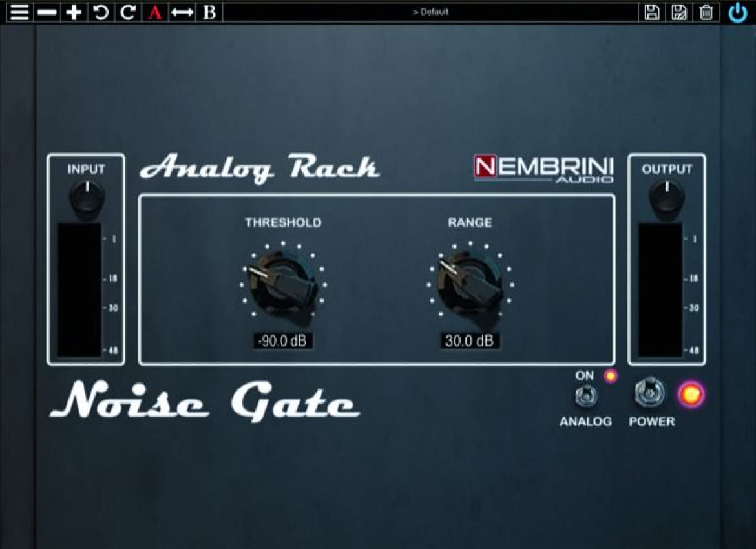Click the save preset icon

(x=652, y=12)
